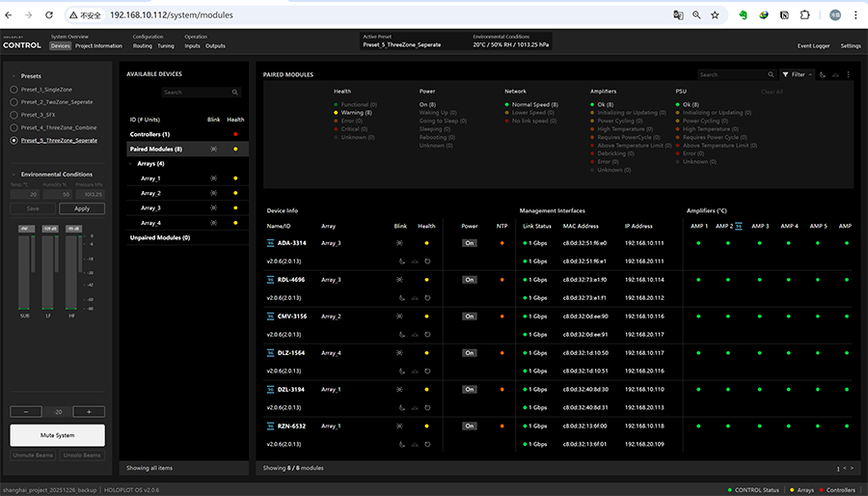Switch to the Routing tab
Screen dimensions: 868x496
pyautogui.click(x=142, y=45)
